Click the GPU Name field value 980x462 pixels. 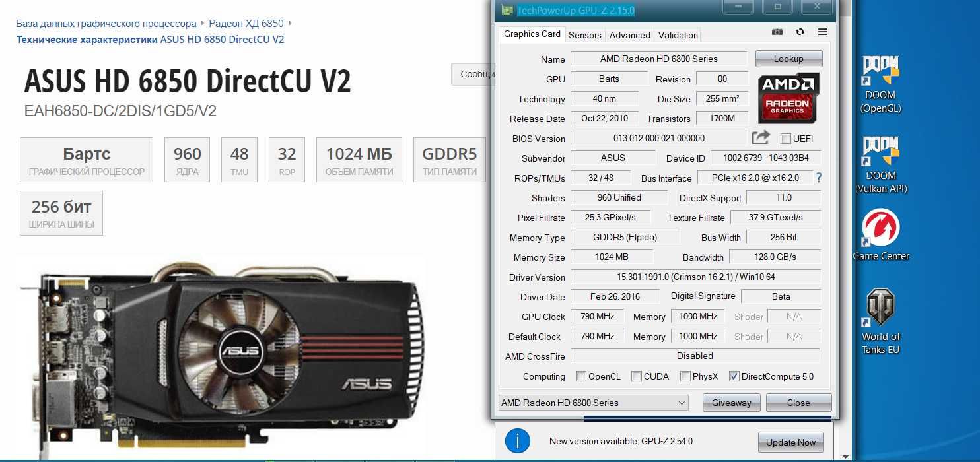pyautogui.click(x=658, y=59)
